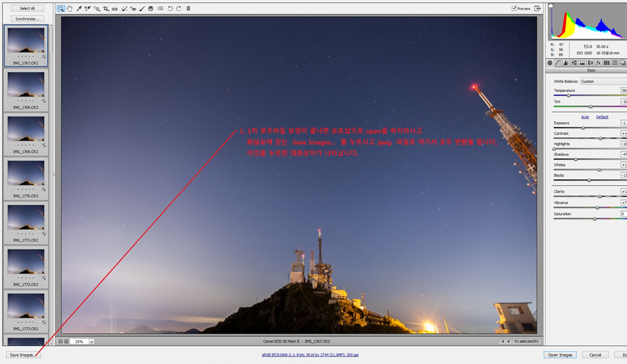The image size is (627, 364).
Task: Activate the Crop tool
Action: [106, 9]
